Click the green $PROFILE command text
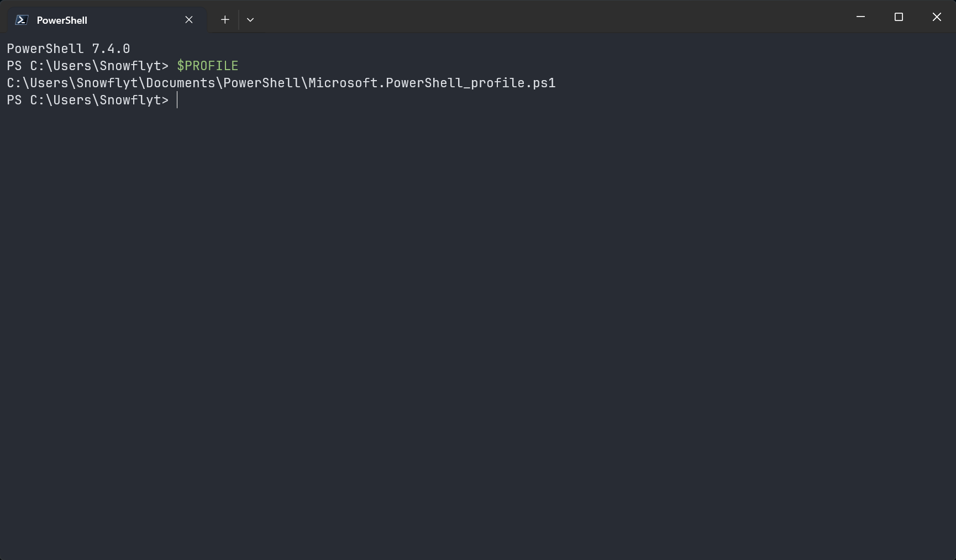This screenshot has width=956, height=560. coord(207,65)
